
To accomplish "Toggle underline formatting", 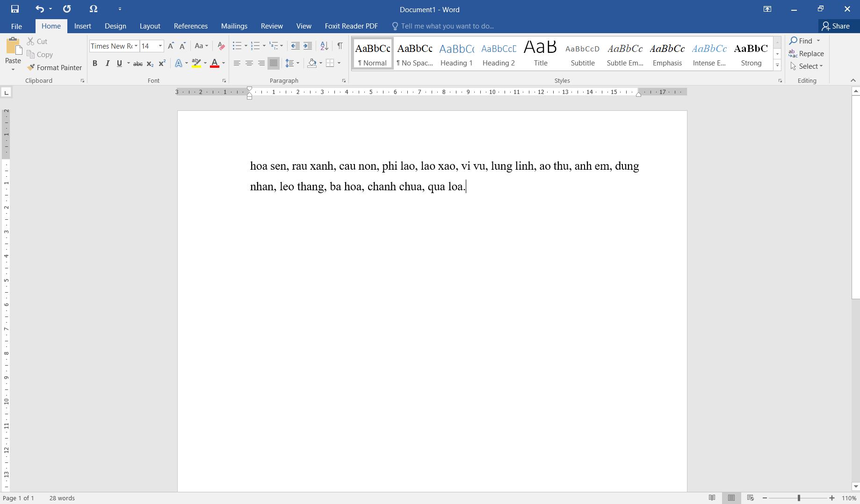I will [119, 63].
